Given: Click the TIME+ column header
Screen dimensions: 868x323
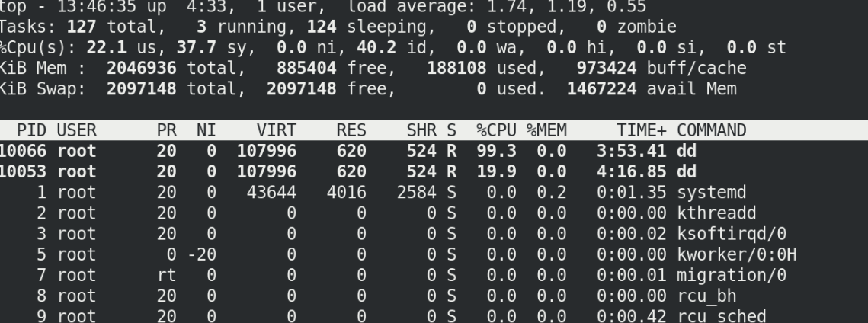Looking at the screenshot, I should [642, 130].
